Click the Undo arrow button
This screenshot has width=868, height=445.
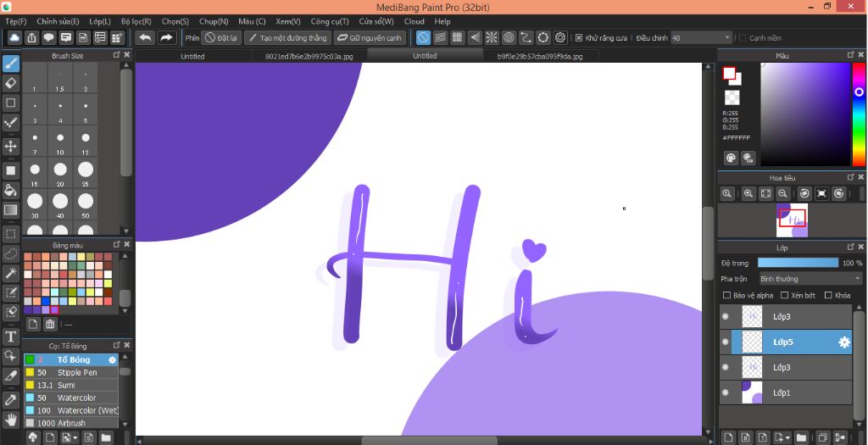[x=145, y=37]
